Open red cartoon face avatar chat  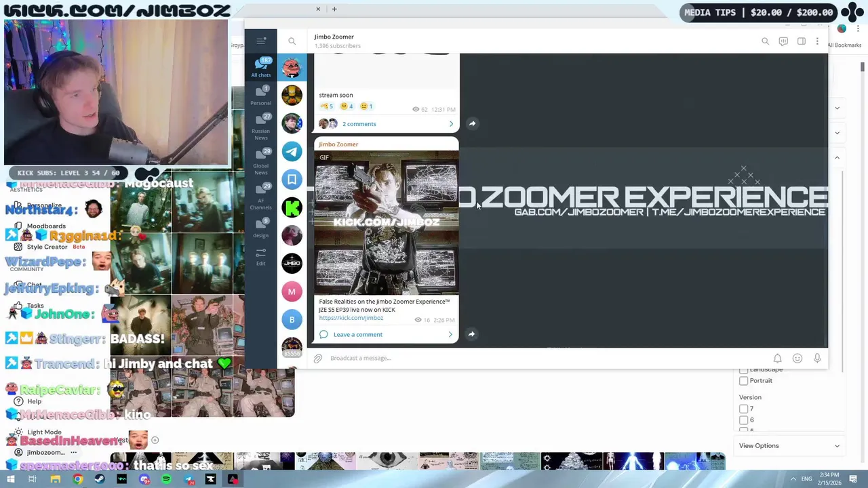(x=292, y=67)
